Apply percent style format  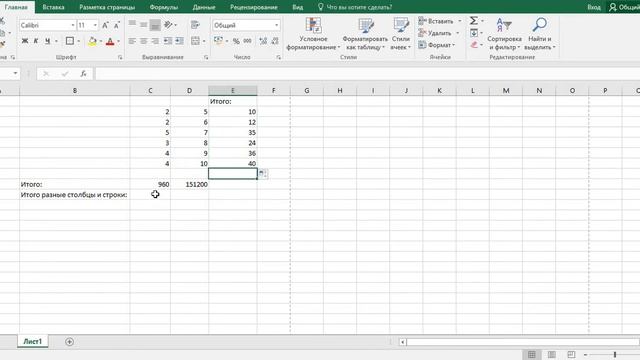236,41
